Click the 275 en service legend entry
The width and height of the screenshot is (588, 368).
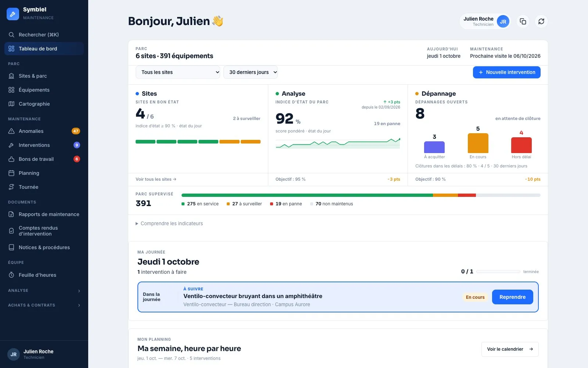click(200, 204)
